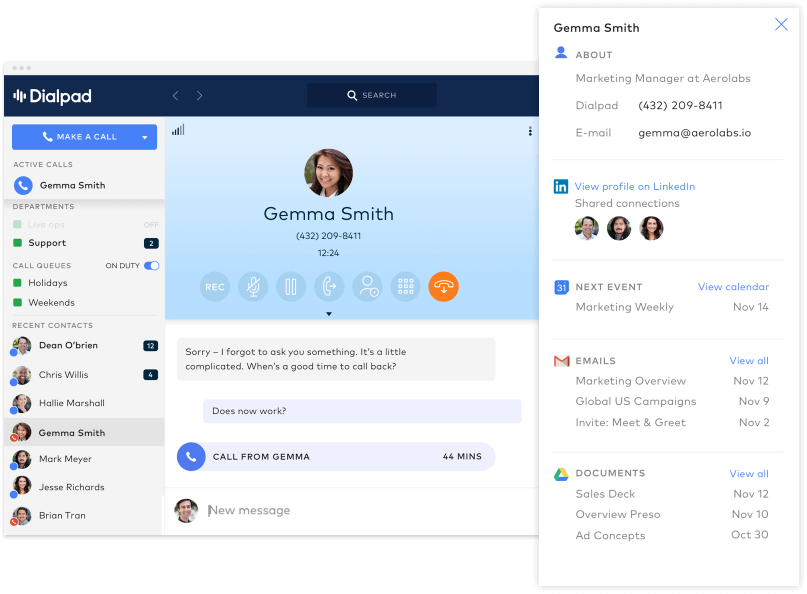The image size is (807, 594).
Task: Click the first shared connection avatar
Action: click(587, 228)
